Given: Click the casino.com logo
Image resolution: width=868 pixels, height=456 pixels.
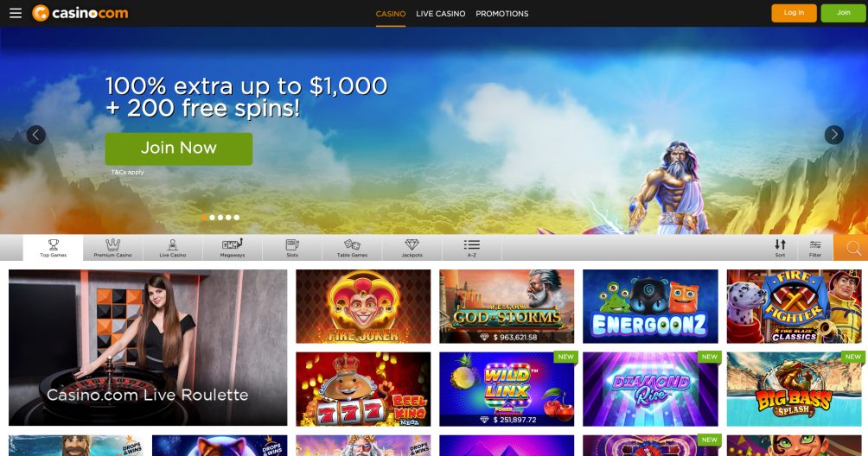Looking at the screenshot, I should [x=80, y=13].
